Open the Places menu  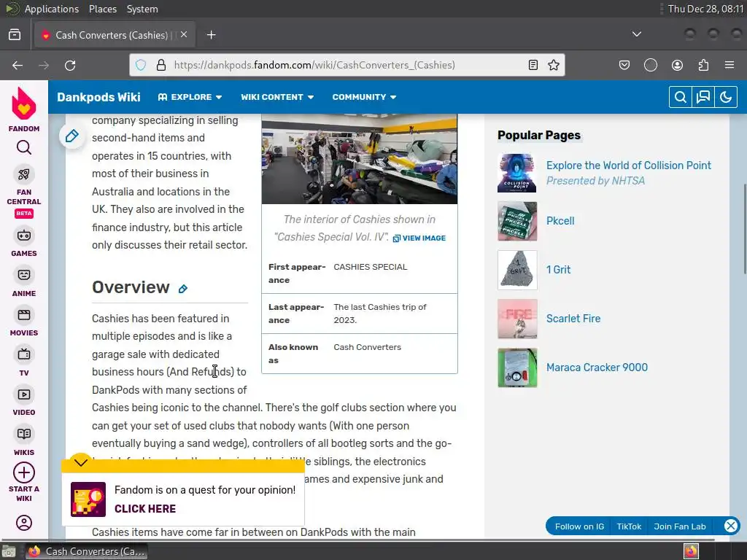(103, 9)
